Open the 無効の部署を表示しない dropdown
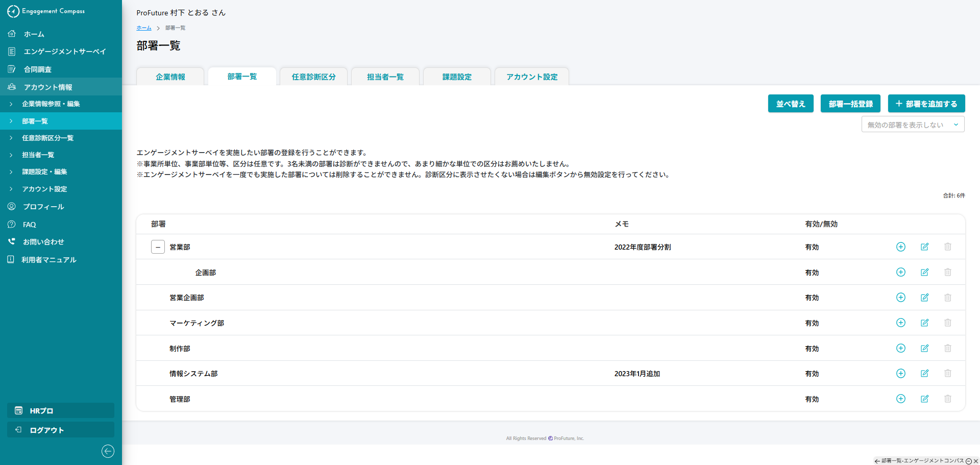 point(913,125)
